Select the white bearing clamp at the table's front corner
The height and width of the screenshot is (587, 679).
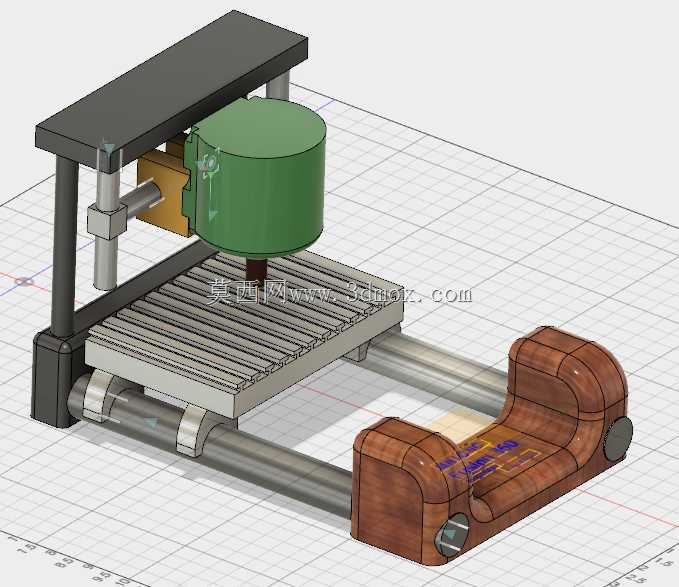194,431
